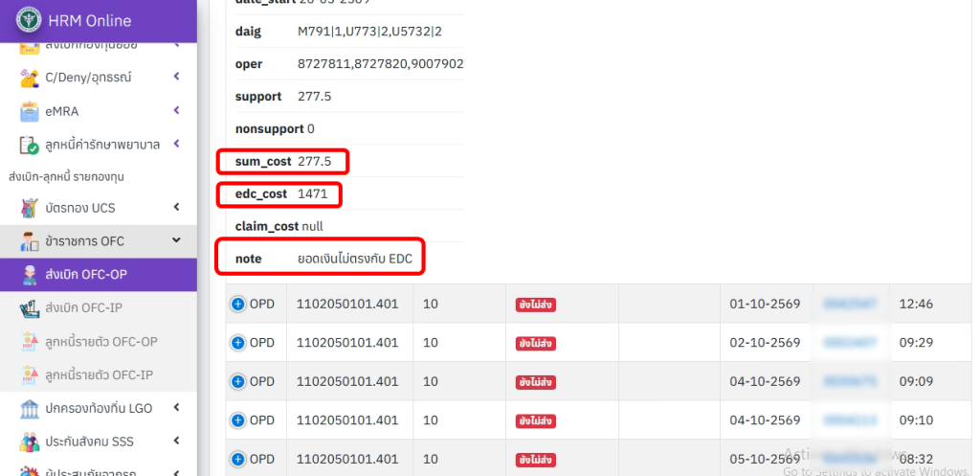Expand row details for 05-10-2569 08:32
This screenshot has width=980, height=476.
click(x=237, y=459)
